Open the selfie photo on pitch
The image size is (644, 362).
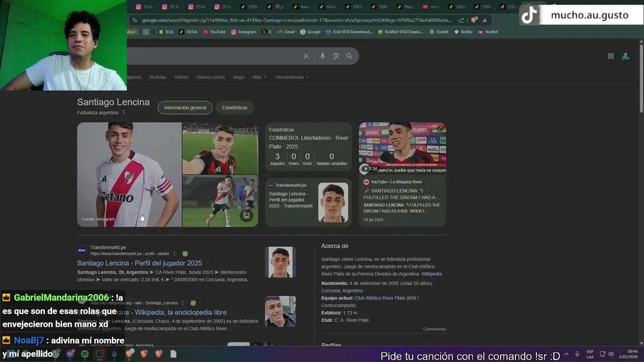(220, 148)
